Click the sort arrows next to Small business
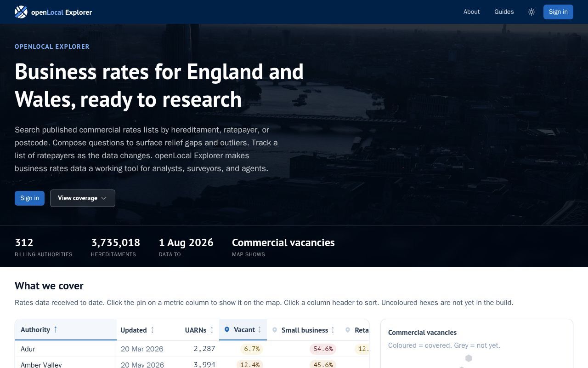The height and width of the screenshot is (368, 588). tap(333, 330)
